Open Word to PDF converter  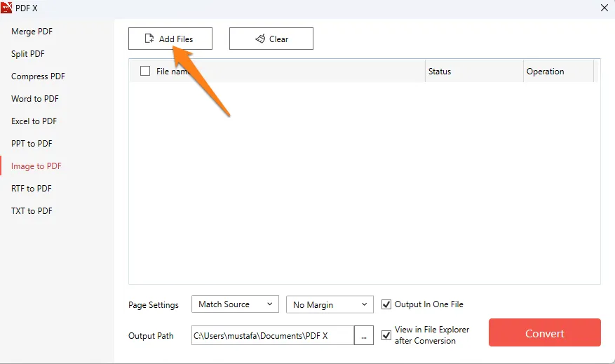(35, 98)
